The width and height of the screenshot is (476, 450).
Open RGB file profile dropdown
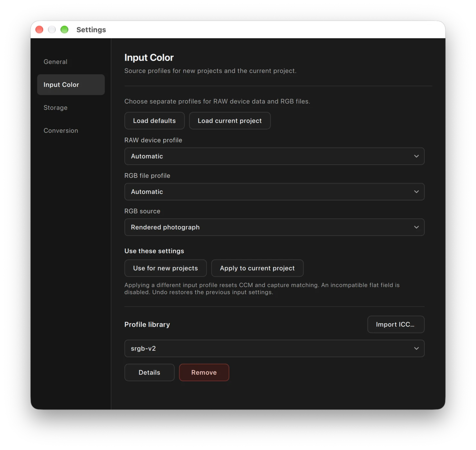274,192
